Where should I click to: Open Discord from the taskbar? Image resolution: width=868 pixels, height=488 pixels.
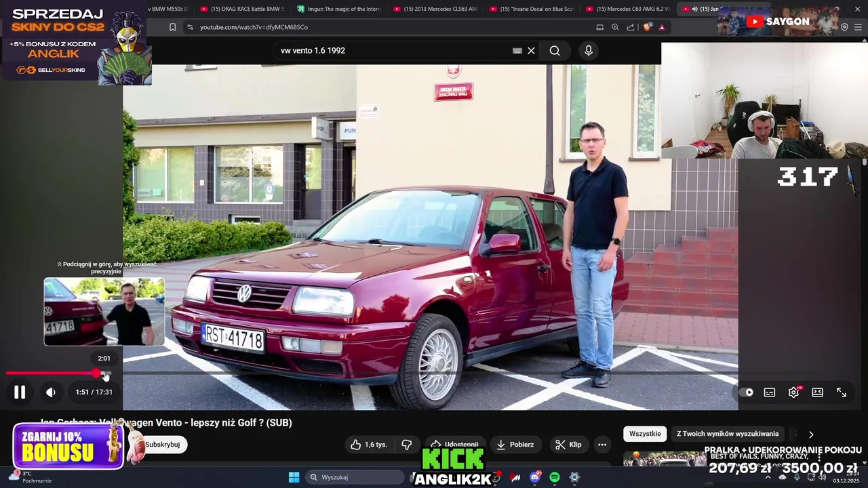(x=535, y=477)
